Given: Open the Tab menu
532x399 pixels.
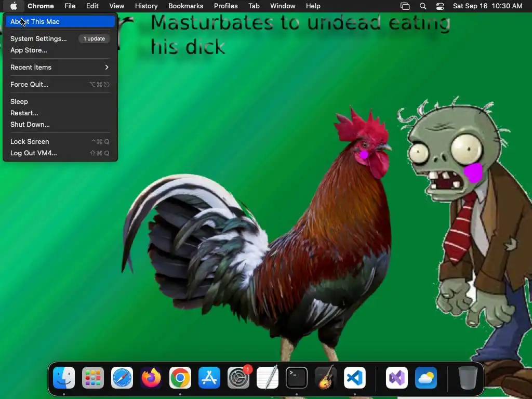Looking at the screenshot, I should click(254, 6).
